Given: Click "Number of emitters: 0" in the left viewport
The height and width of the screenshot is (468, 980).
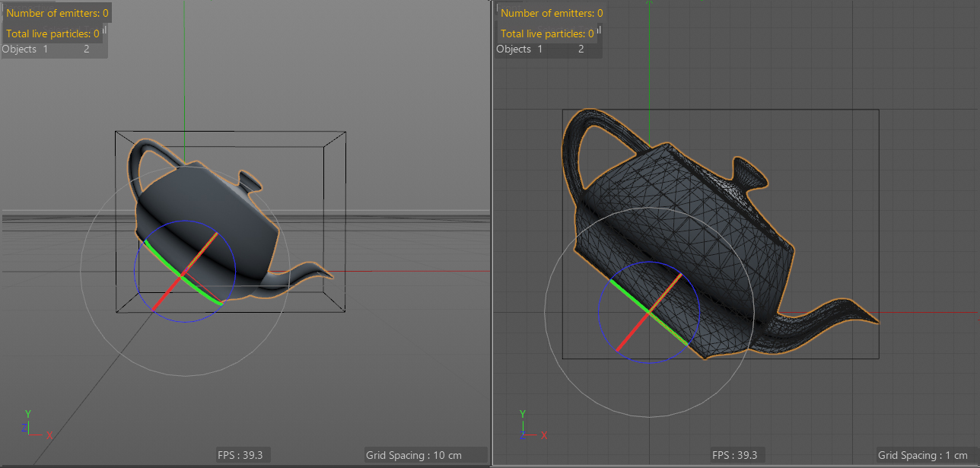Looking at the screenshot, I should pos(57,13).
